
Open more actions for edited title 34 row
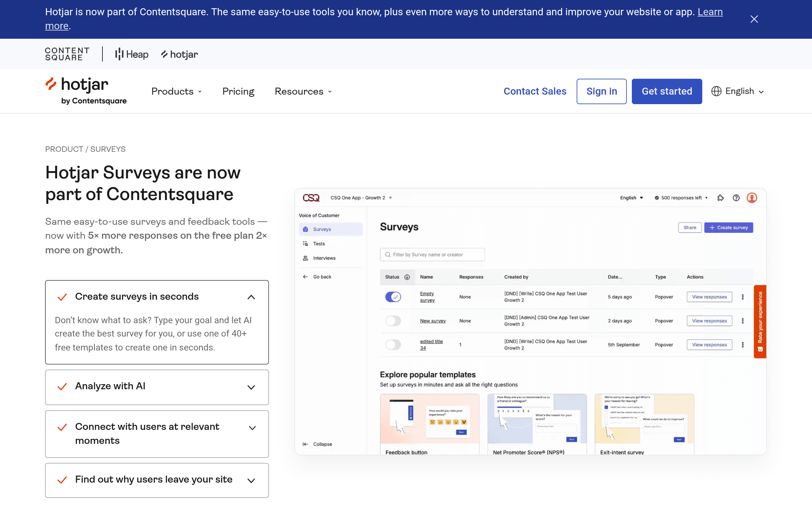point(743,345)
